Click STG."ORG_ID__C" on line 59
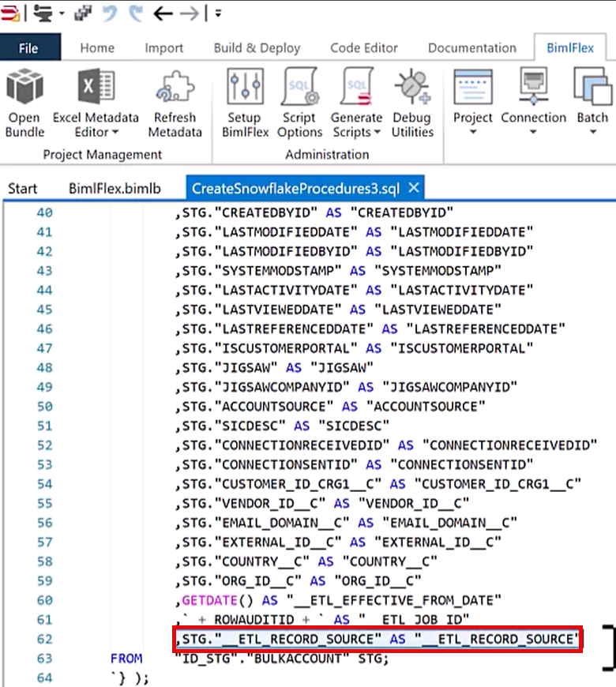The image size is (616, 687). click(x=242, y=581)
